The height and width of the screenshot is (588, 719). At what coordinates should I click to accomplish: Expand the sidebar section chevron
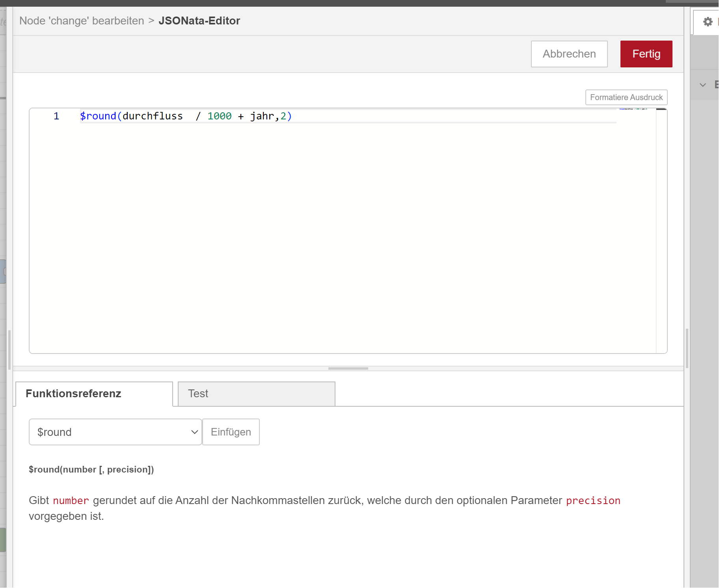tap(702, 85)
